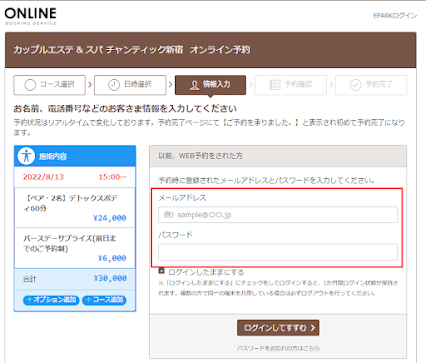This screenshot has height=363, width=426.
Task: Toggle the ログインしたままにする checkbox
Action: coord(161,271)
